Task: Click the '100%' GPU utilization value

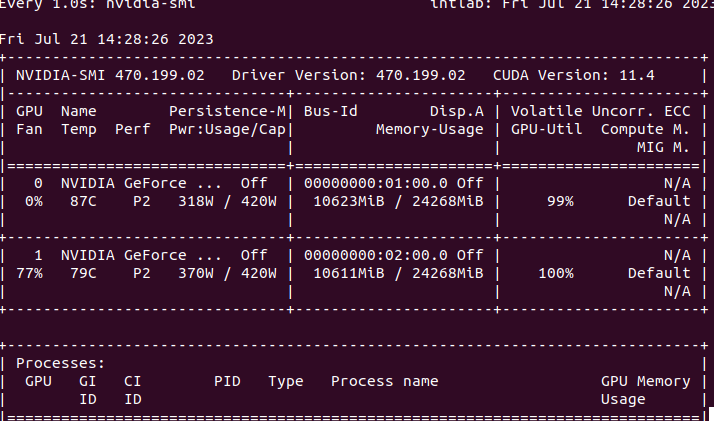Action: pyautogui.click(x=556, y=273)
